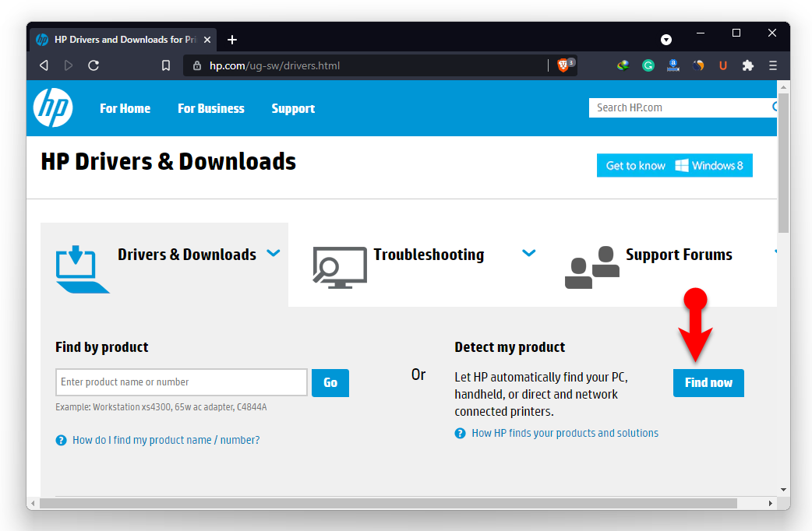
Task: Select the Support menu item
Action: (293, 109)
